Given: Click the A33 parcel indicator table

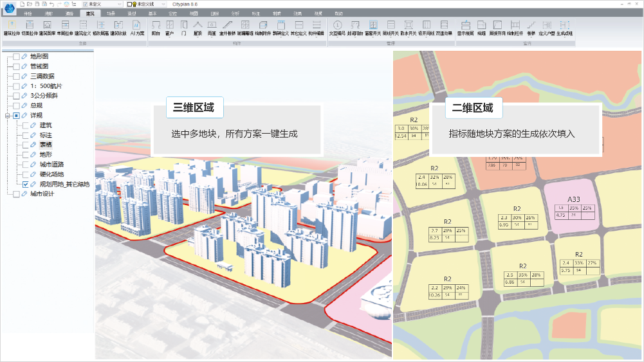Looking at the screenshot, I should 575,212.
